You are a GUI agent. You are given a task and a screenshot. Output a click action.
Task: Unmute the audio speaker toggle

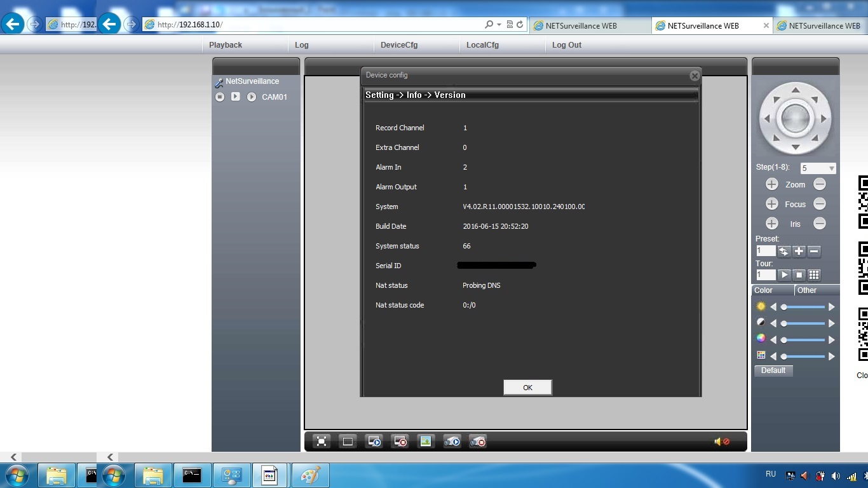pos(721,442)
